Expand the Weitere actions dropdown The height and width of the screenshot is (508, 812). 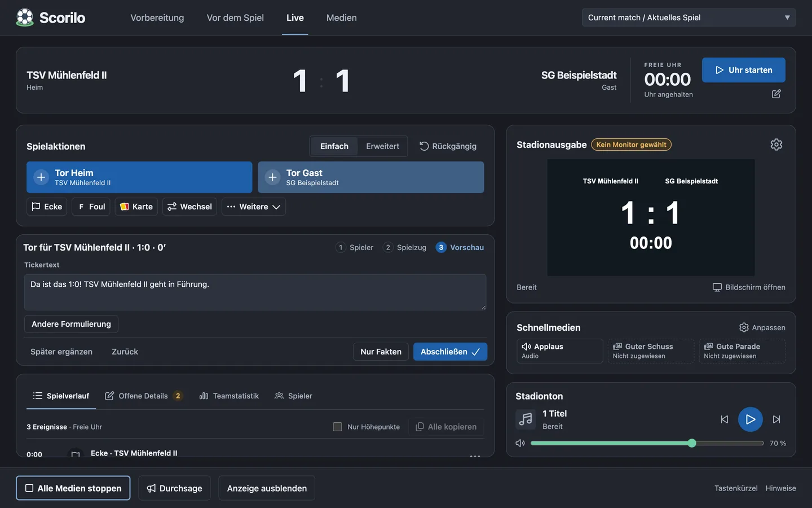(254, 207)
